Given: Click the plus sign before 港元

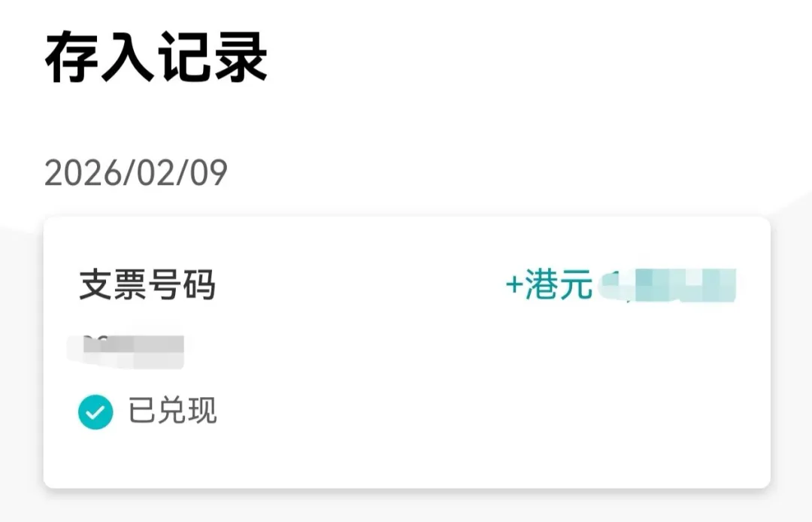Looking at the screenshot, I should (x=514, y=287).
